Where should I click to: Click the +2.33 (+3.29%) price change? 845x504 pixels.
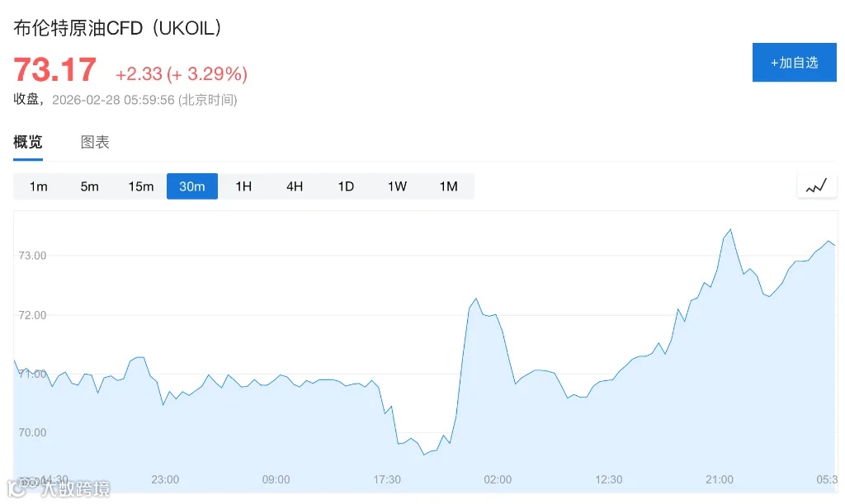point(182,73)
